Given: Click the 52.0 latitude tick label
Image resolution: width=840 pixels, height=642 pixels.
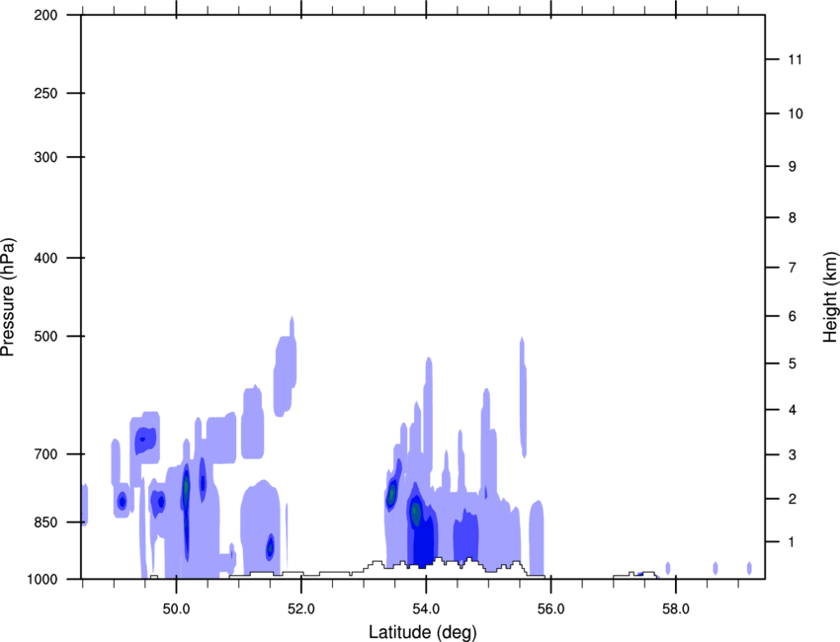Looking at the screenshot, I should pyautogui.click(x=301, y=609).
